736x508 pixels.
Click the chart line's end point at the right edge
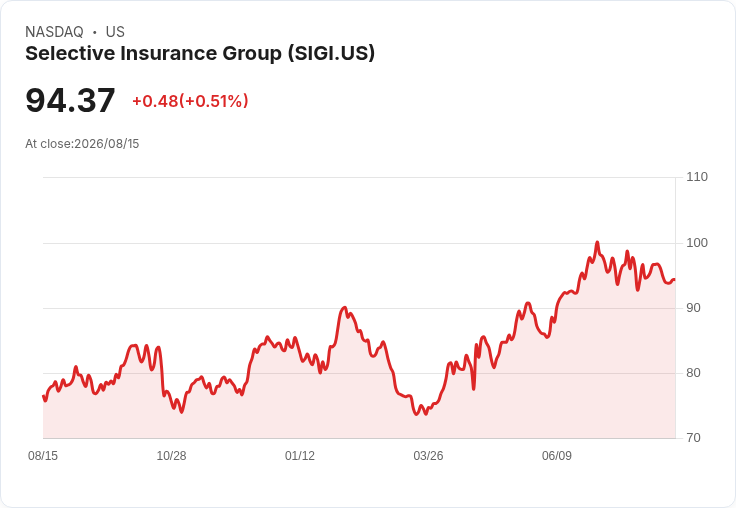coord(674,280)
